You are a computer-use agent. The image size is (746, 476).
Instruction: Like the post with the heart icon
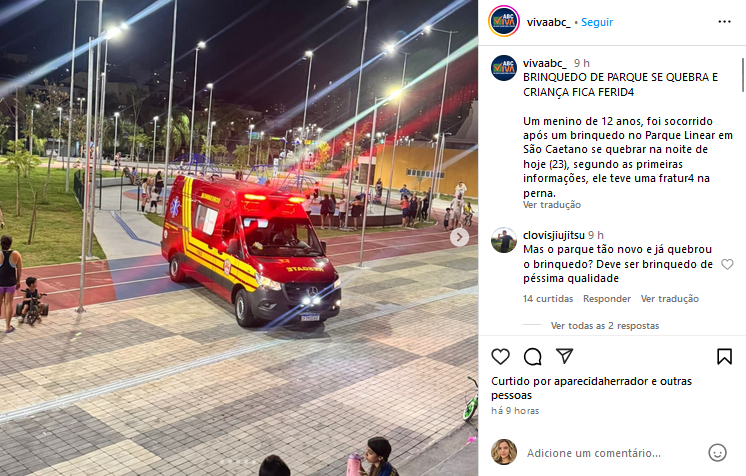(x=501, y=357)
